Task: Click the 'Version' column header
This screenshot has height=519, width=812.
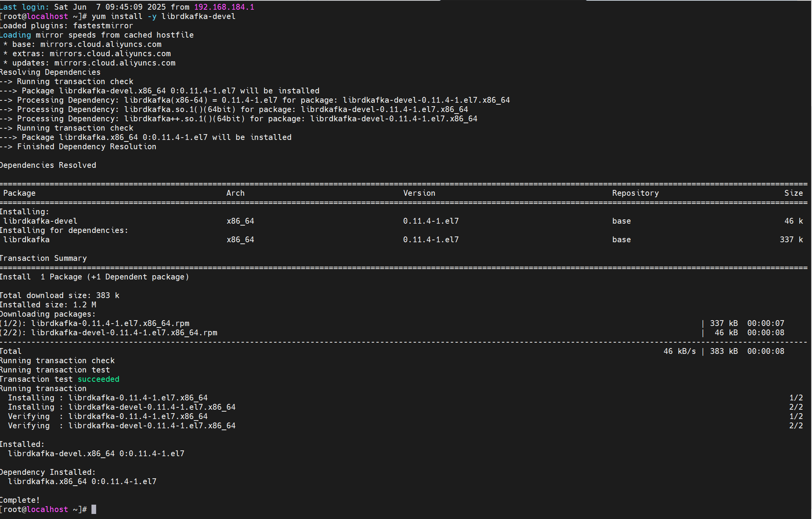Action: pos(419,193)
